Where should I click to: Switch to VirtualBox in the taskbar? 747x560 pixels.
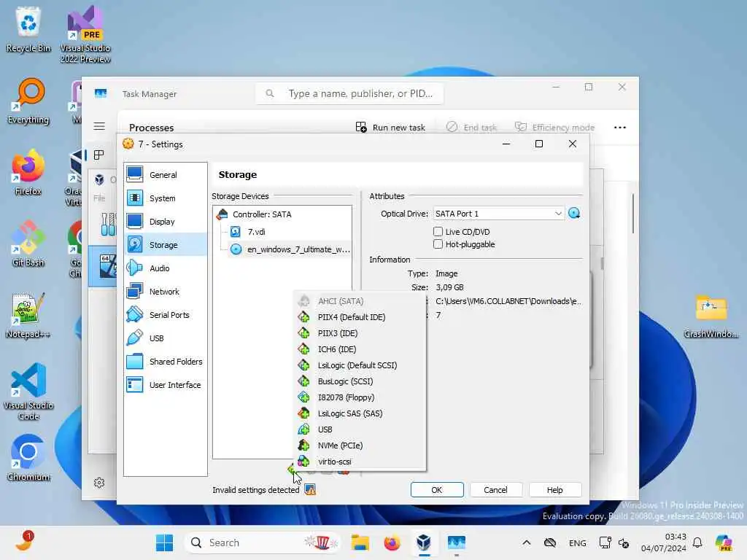[x=424, y=542]
